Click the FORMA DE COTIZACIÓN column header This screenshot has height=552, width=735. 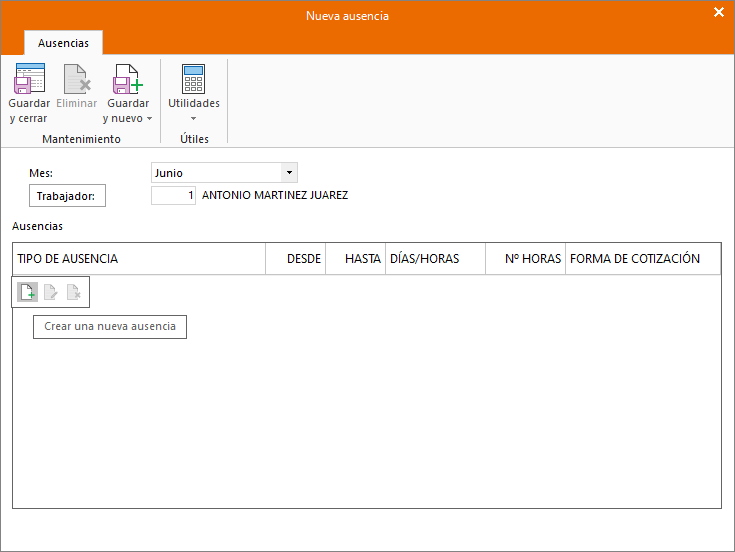click(643, 259)
